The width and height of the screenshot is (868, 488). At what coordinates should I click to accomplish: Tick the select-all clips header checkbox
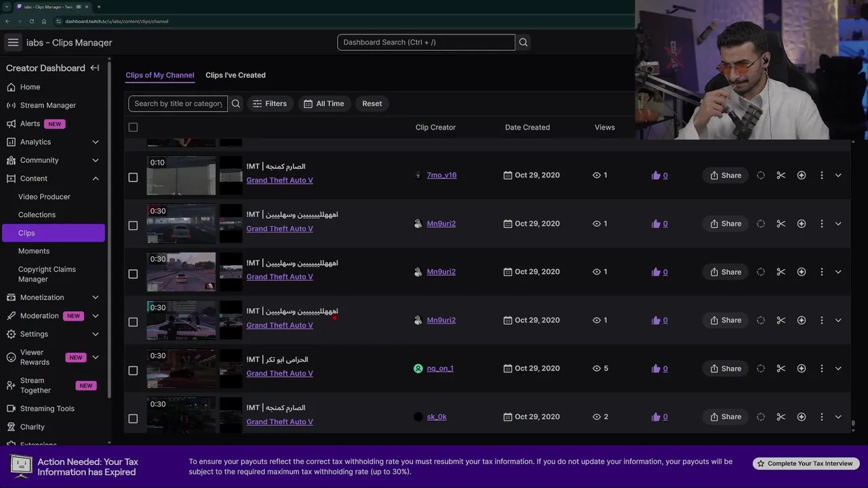[x=133, y=127]
